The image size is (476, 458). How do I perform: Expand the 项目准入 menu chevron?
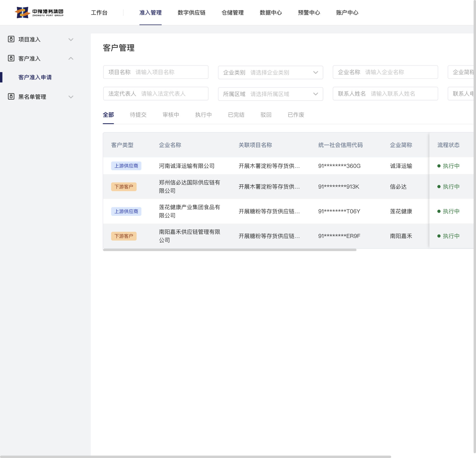pyautogui.click(x=71, y=39)
